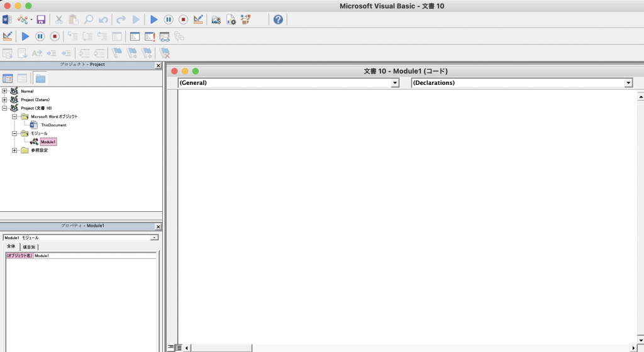Switch to Procedure View at code window bottom-left

tap(170, 348)
